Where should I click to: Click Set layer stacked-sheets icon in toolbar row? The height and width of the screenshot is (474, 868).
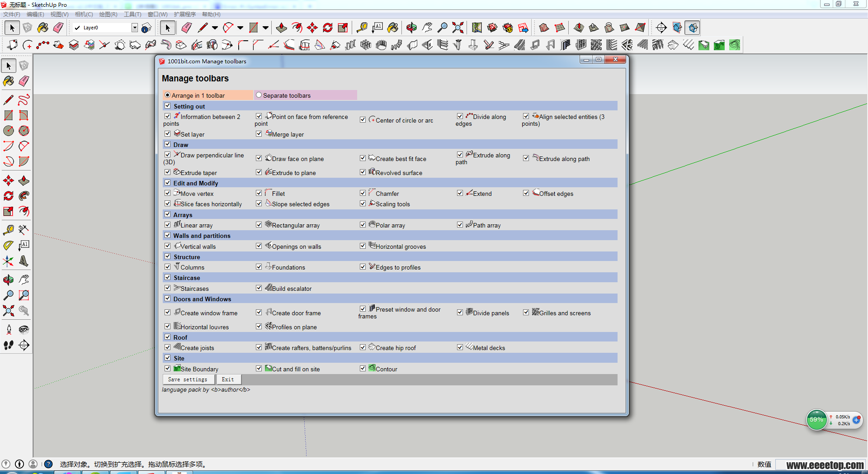(x=74, y=45)
